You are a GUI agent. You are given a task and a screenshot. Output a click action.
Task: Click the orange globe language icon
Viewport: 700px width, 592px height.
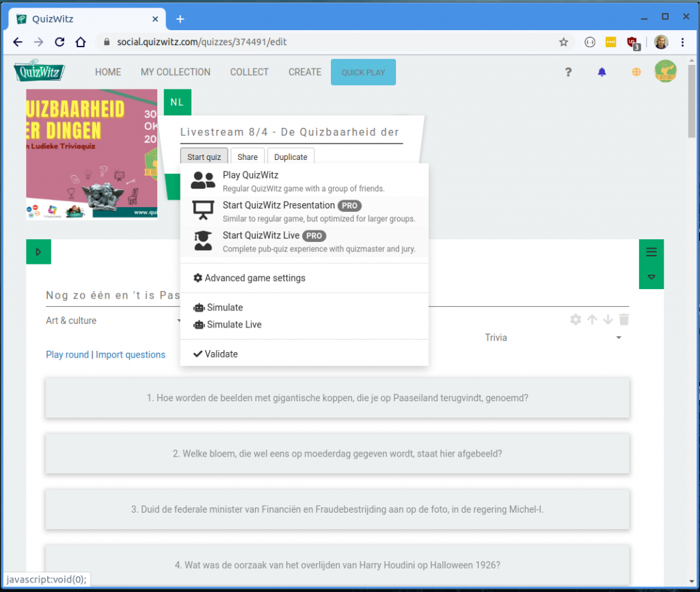pos(636,72)
